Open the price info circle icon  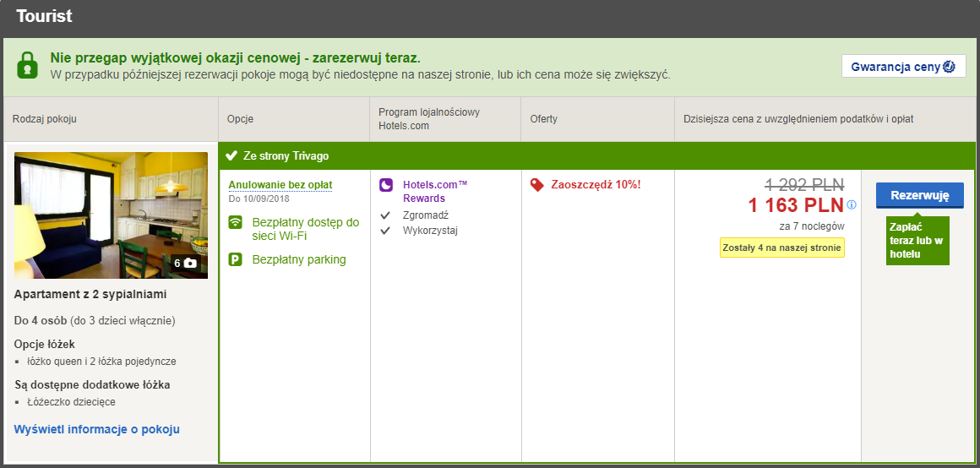[x=852, y=204]
